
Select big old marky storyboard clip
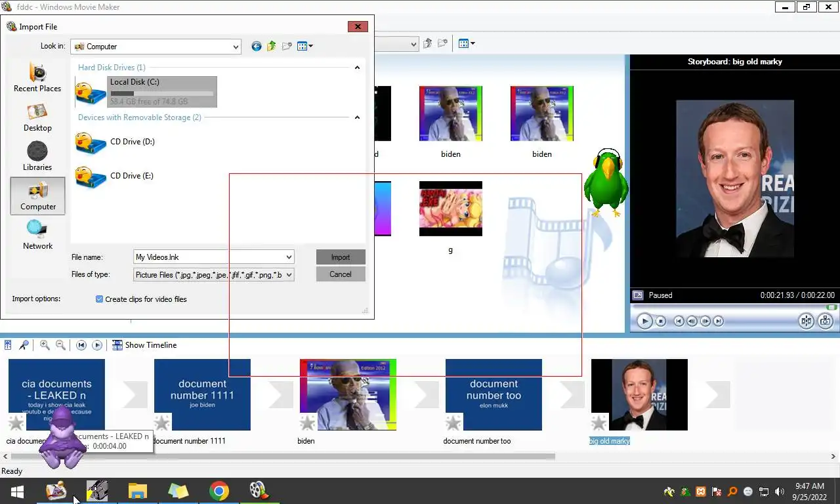click(639, 394)
